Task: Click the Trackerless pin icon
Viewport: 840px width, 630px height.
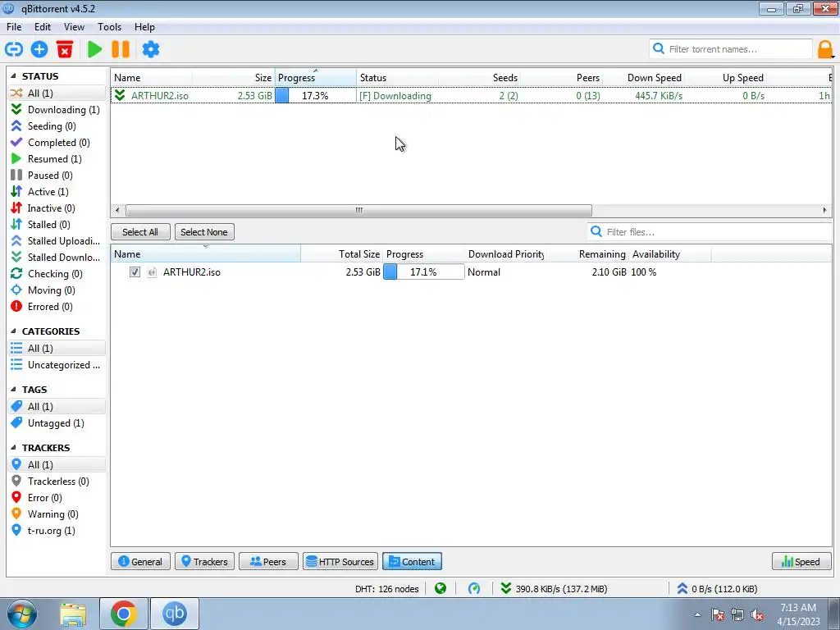Action: [x=16, y=481]
